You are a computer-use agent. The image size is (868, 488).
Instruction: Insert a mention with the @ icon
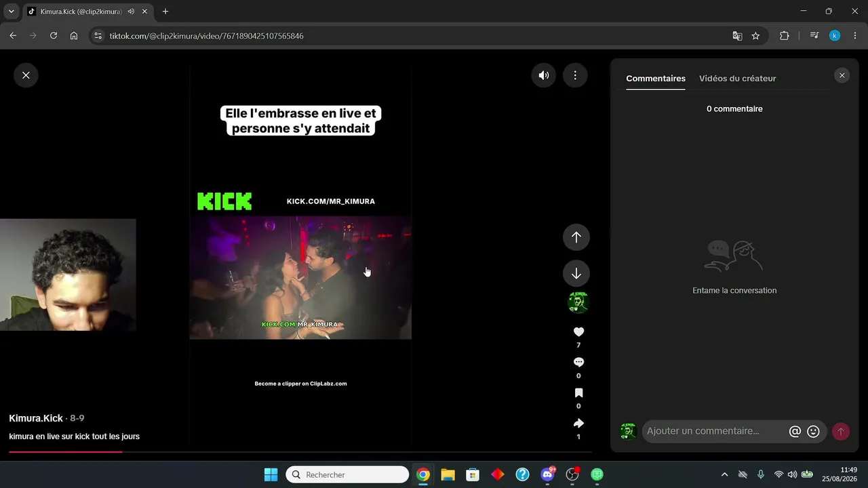point(795,431)
